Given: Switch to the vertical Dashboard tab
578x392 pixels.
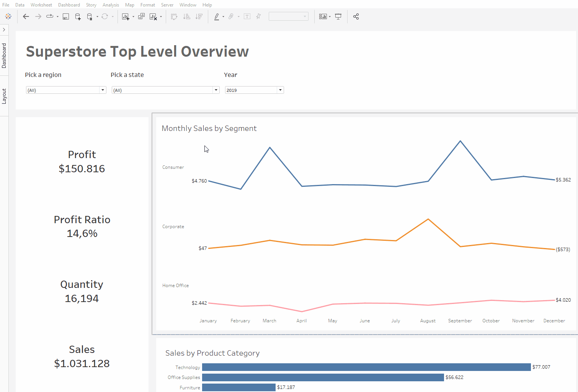Looking at the screenshot, I should point(4,56).
